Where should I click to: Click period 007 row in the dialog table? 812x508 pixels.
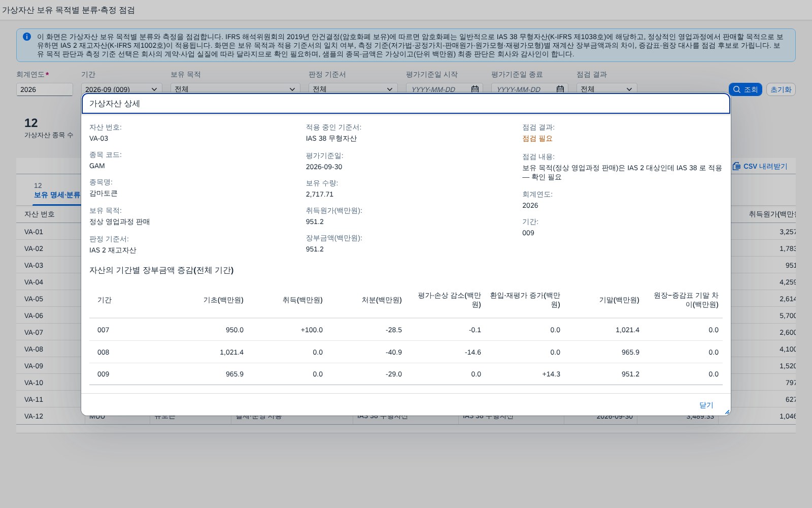pyautogui.click(x=406, y=330)
